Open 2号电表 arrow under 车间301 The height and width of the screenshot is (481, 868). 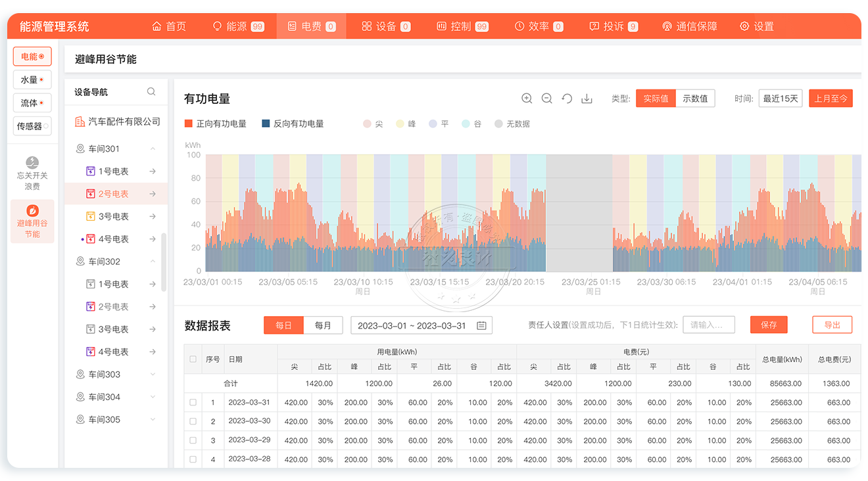click(x=153, y=194)
